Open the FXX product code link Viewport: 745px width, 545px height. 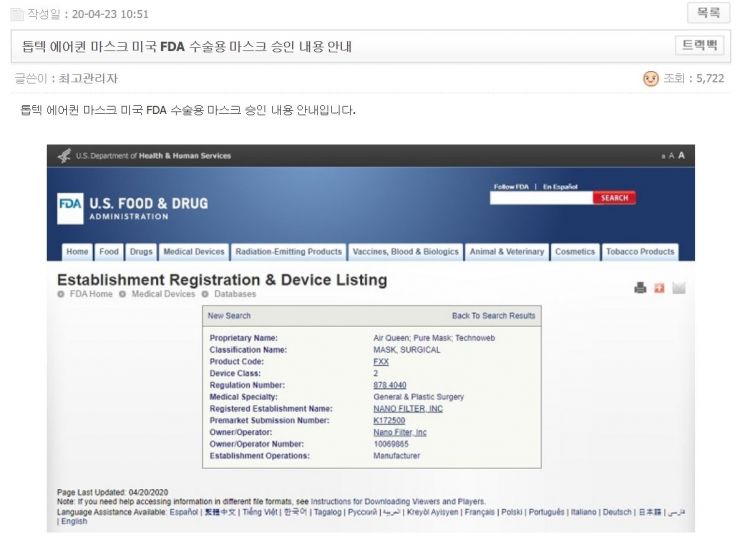[x=381, y=361]
